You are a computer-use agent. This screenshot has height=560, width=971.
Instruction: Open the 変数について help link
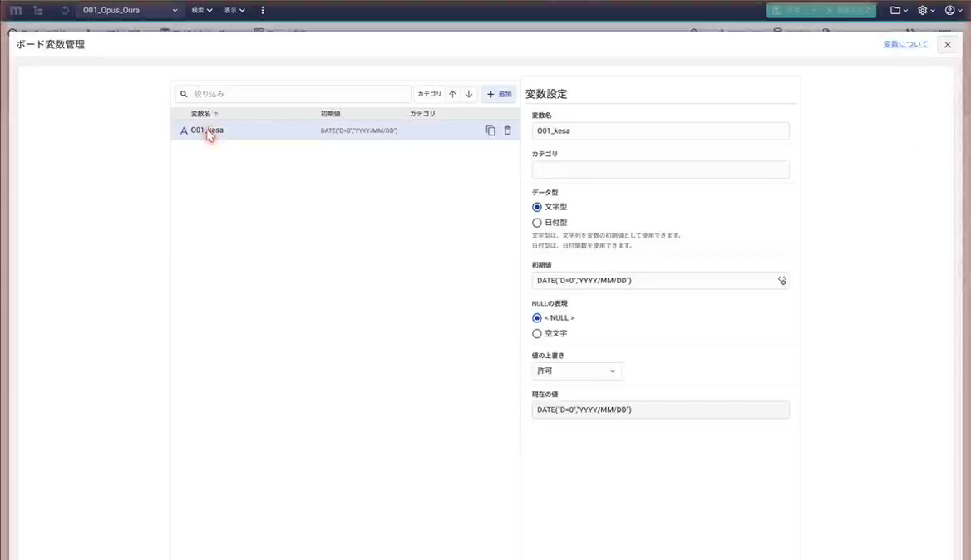pos(905,45)
